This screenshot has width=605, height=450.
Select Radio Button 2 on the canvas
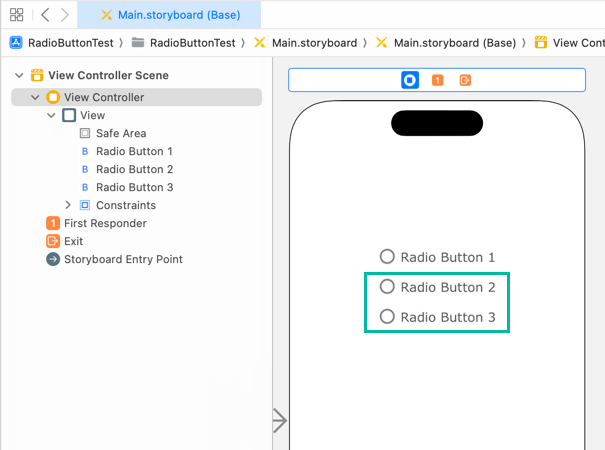tap(438, 287)
